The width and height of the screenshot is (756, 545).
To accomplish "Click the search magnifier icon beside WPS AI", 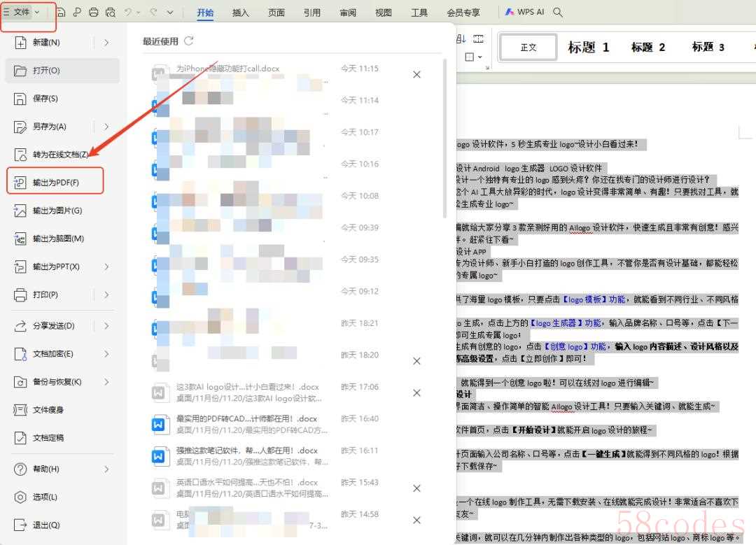I will click(x=558, y=12).
